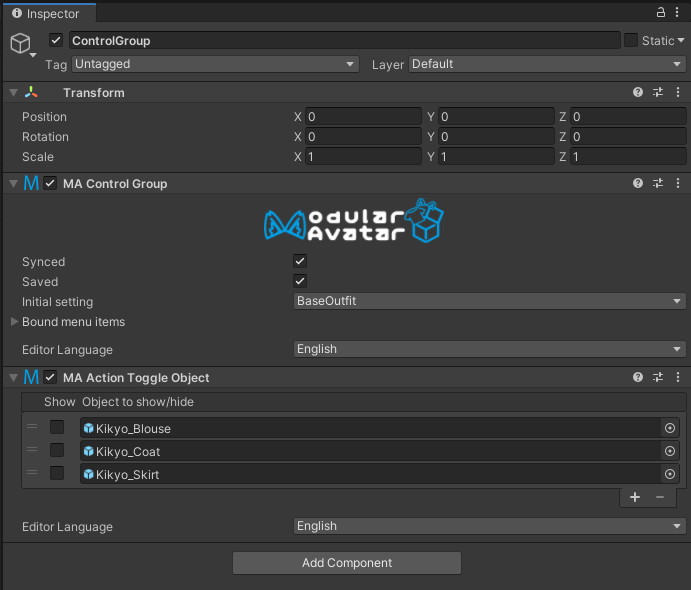Open the Static flags dropdown arrow
The height and width of the screenshot is (590, 691).
(681, 40)
